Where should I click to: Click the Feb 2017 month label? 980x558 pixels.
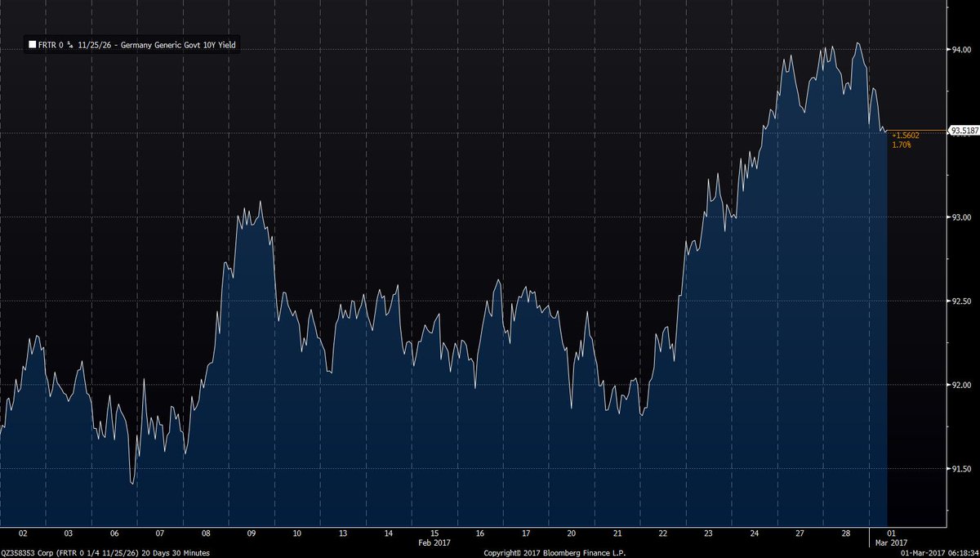pyautogui.click(x=434, y=542)
